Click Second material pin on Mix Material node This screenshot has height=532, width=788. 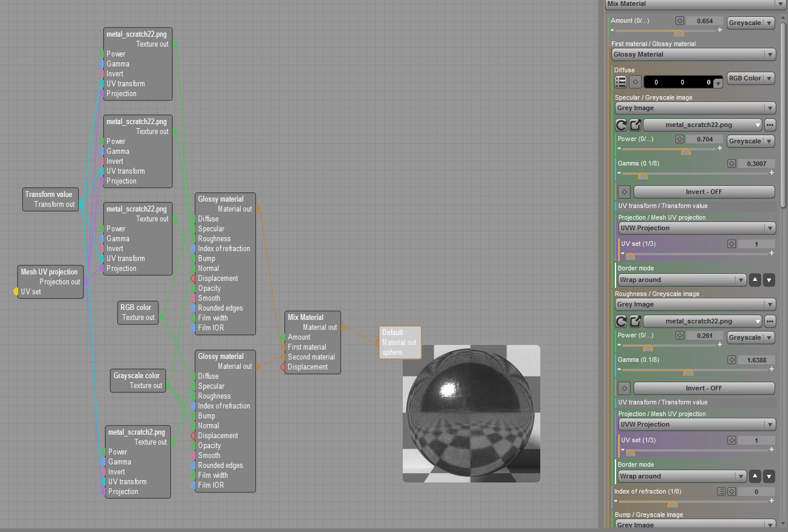[283, 357]
